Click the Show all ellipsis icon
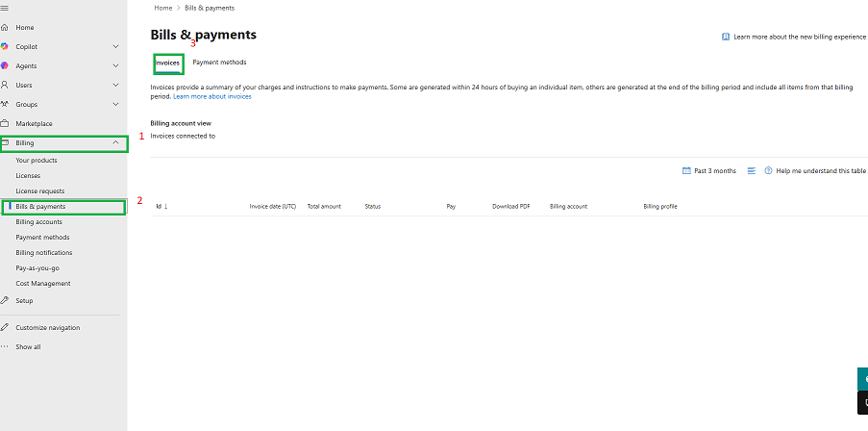Screen dimensions: 868x431 tap(5, 346)
